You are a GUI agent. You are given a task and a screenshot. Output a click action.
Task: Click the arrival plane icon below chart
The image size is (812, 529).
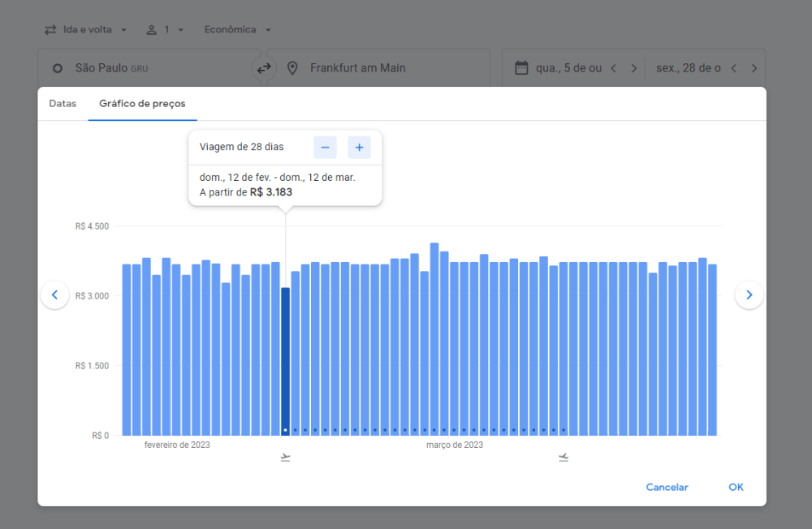[x=564, y=458]
